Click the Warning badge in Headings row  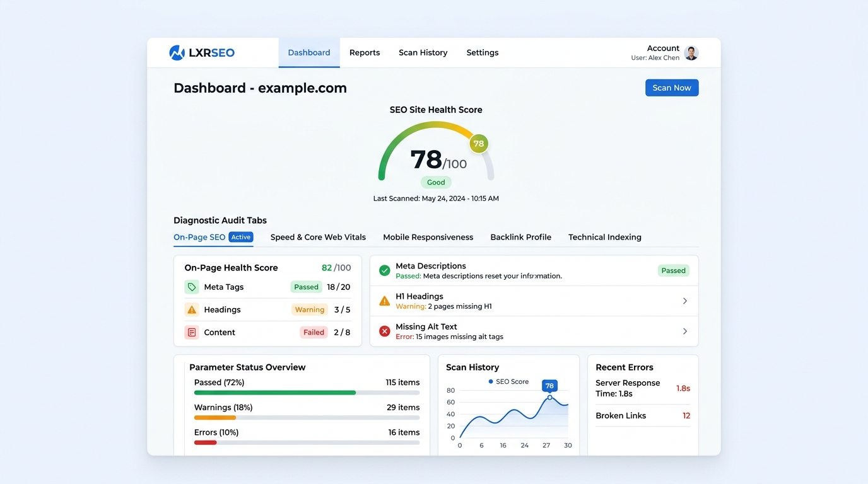310,309
